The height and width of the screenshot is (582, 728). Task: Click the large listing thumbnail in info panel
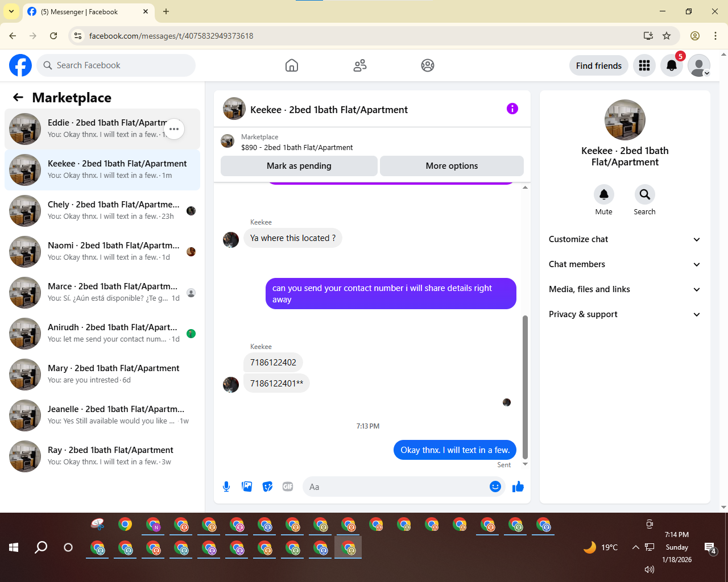click(x=625, y=120)
